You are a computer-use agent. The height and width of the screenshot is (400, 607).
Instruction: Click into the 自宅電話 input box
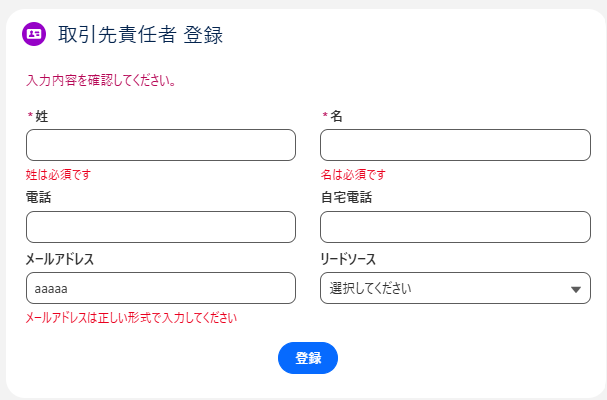[455, 227]
